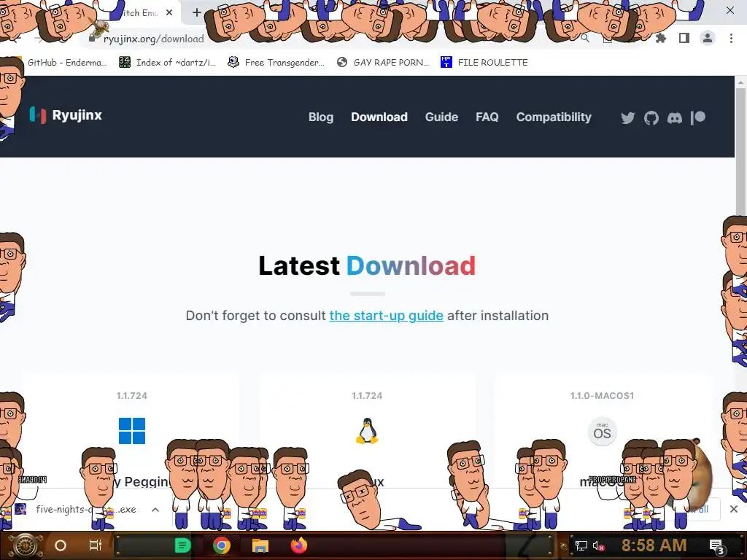Image resolution: width=747 pixels, height=560 pixels.
Task: Open the notification center icon
Action: pyautogui.click(x=717, y=546)
